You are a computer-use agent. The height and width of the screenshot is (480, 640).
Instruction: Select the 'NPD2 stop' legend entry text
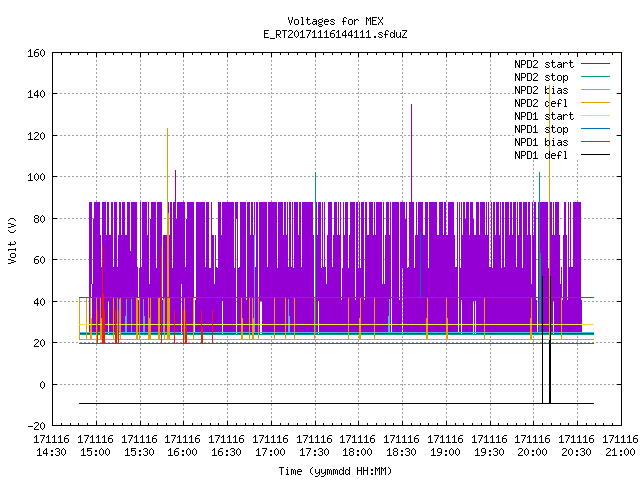click(541, 77)
